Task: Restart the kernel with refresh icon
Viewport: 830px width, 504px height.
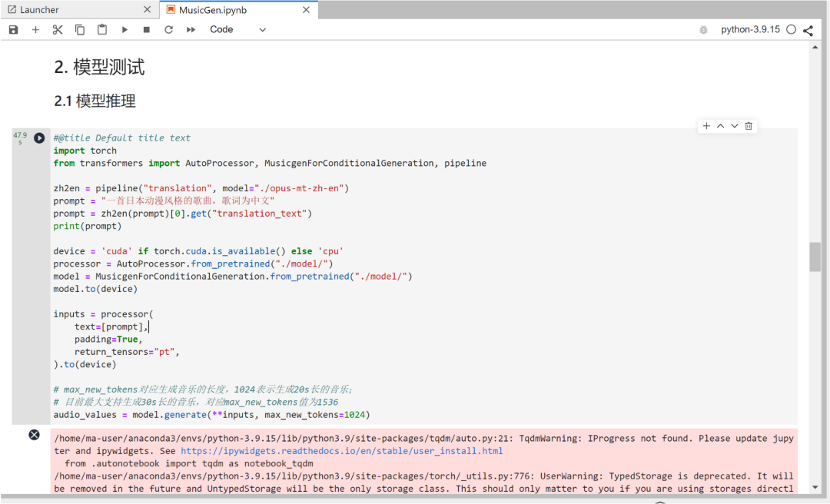Action: pyautogui.click(x=169, y=30)
